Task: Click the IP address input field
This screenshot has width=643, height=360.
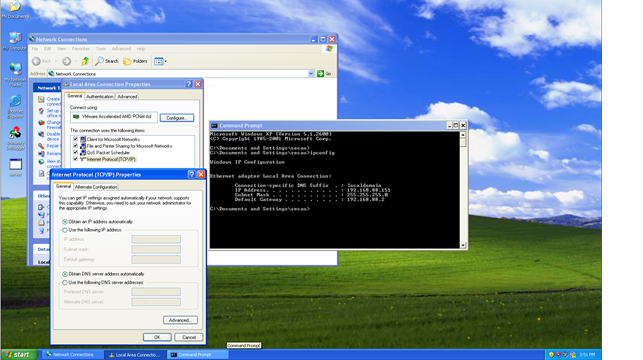Action: point(156,239)
